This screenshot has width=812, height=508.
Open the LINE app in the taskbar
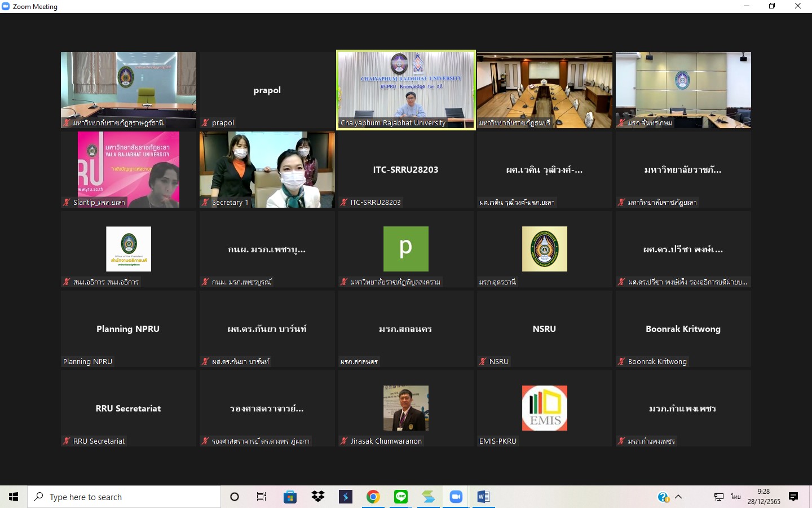[x=401, y=497]
